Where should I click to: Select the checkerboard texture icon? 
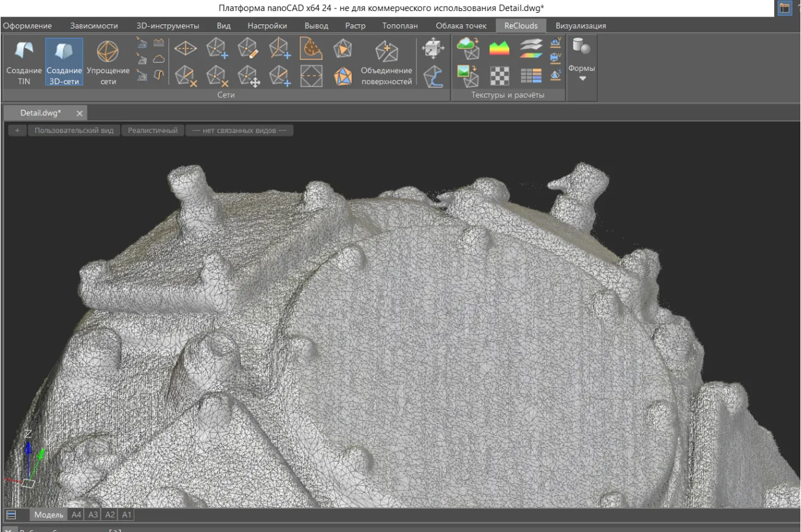tap(499, 76)
